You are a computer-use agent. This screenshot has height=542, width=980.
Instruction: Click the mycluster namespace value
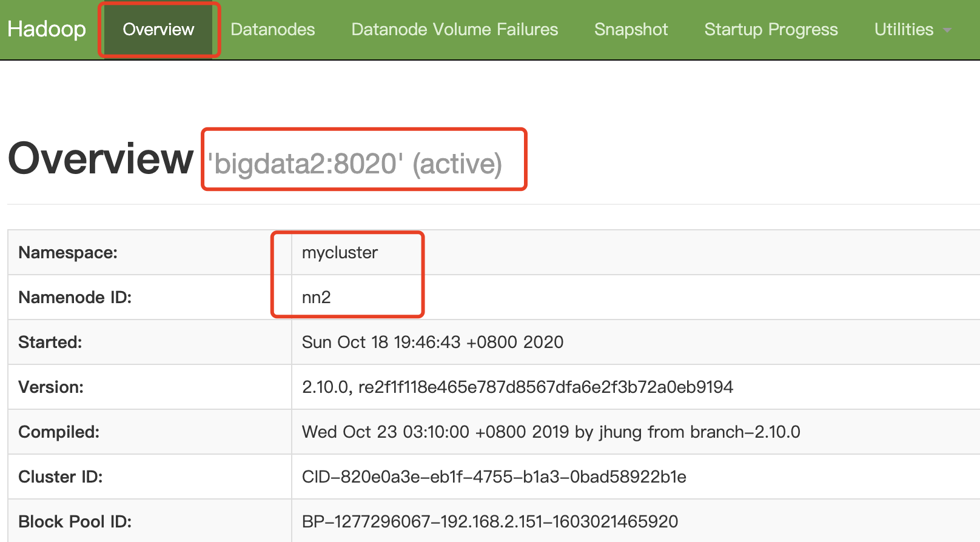tap(340, 252)
